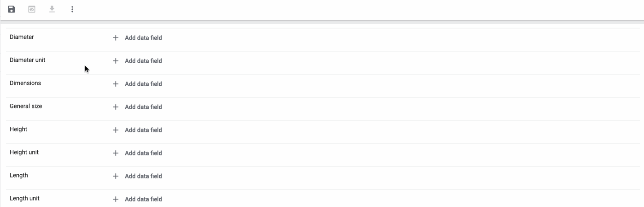This screenshot has width=644, height=207.
Task: Click the General size label
Action: pos(26,106)
